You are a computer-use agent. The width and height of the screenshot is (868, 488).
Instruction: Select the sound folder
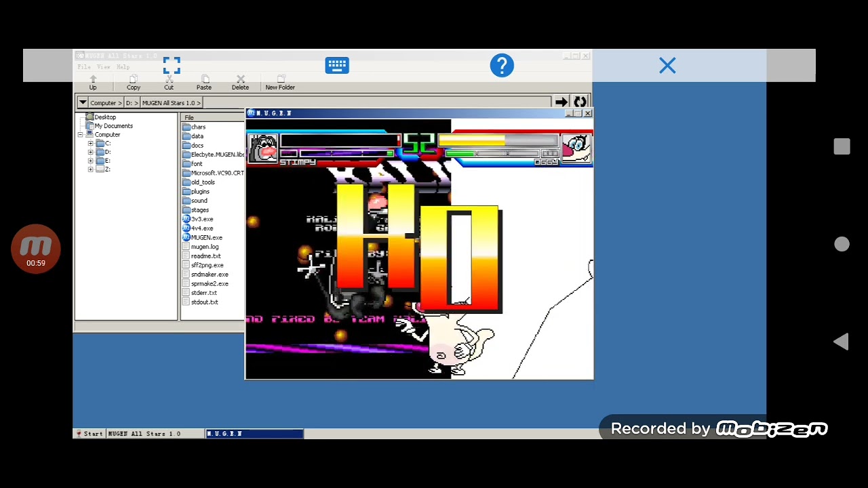click(195, 201)
